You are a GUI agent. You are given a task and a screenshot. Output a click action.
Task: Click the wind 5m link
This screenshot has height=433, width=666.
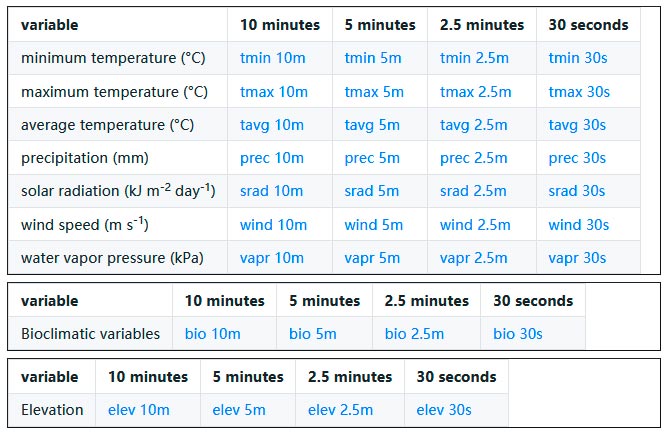[x=373, y=225]
